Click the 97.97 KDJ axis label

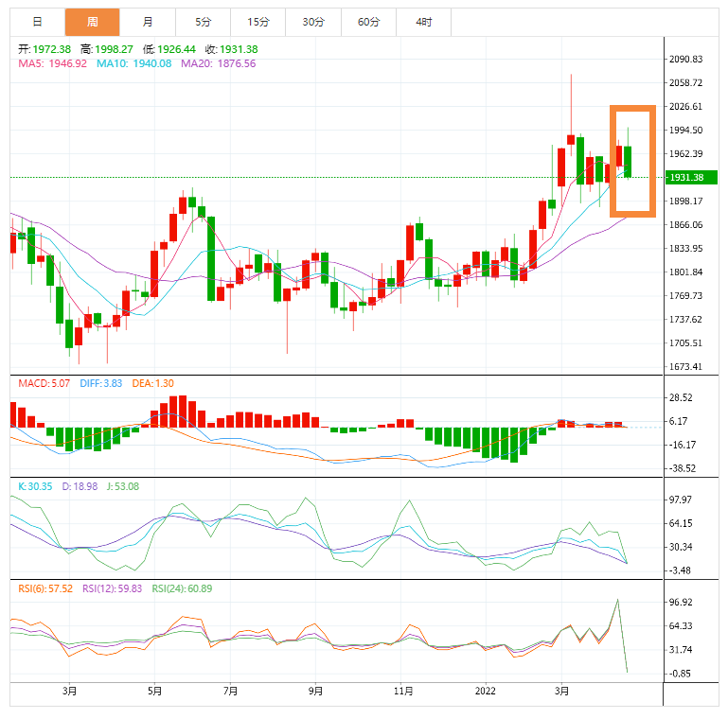[x=681, y=500]
